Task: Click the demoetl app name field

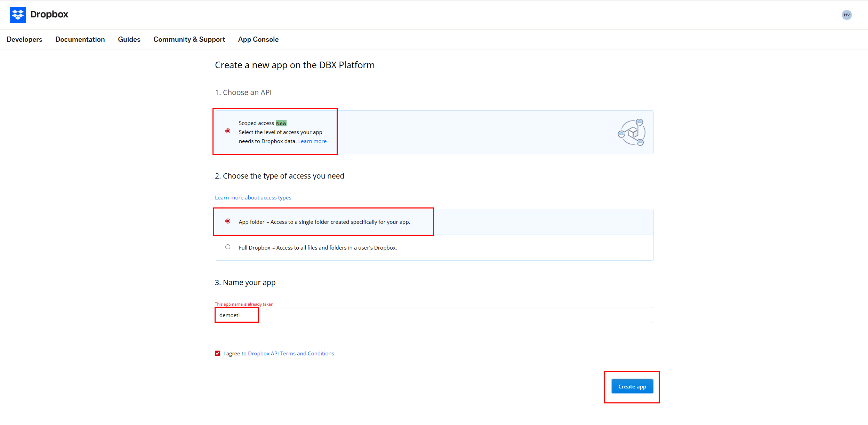Action: point(236,315)
